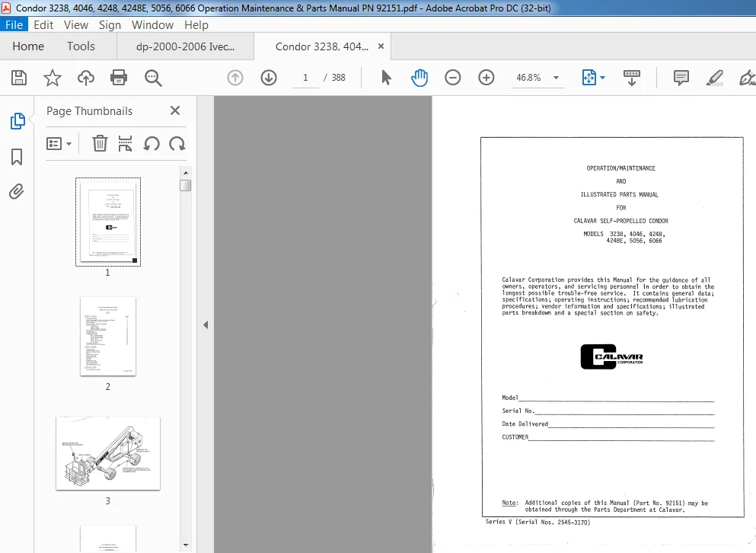
Task: Click the "Page Thumbnails" panel title
Action: pyautogui.click(x=90, y=111)
